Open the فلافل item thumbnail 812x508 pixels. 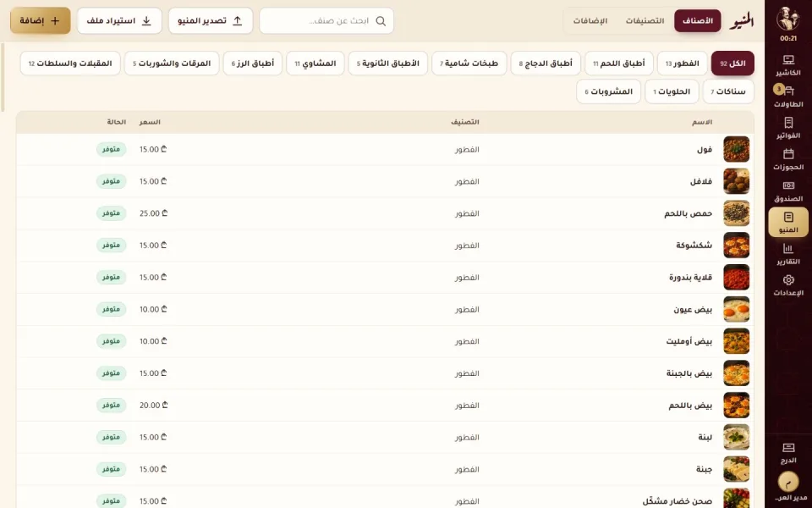[x=736, y=181]
